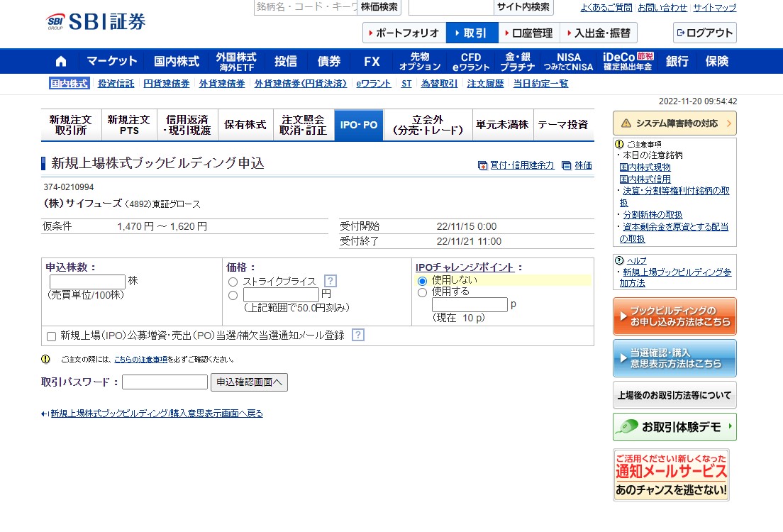
Task: Click the help icon beside ストライクプライス
Action: 331,281
